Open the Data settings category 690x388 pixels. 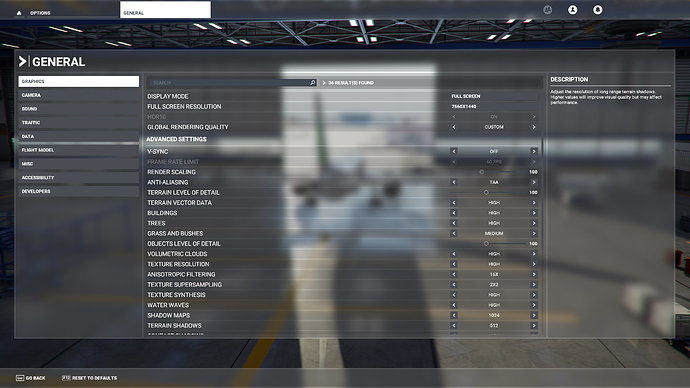(79, 136)
